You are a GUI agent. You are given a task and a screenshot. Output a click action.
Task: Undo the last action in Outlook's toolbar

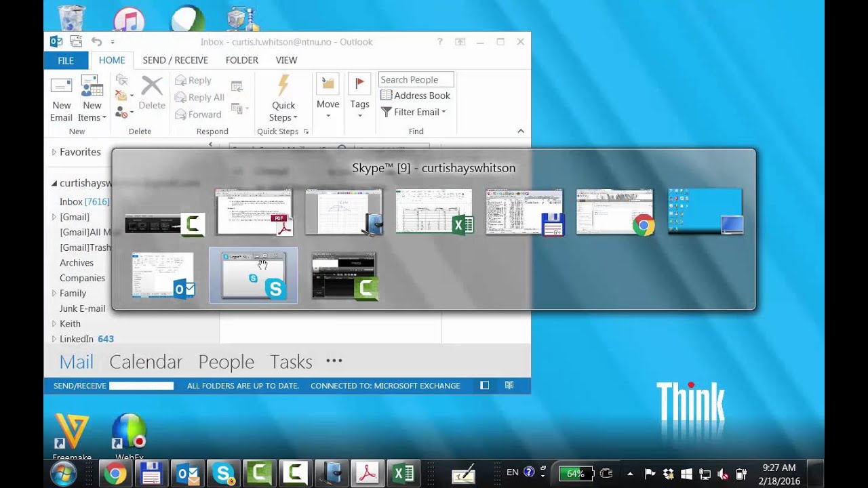pos(96,42)
